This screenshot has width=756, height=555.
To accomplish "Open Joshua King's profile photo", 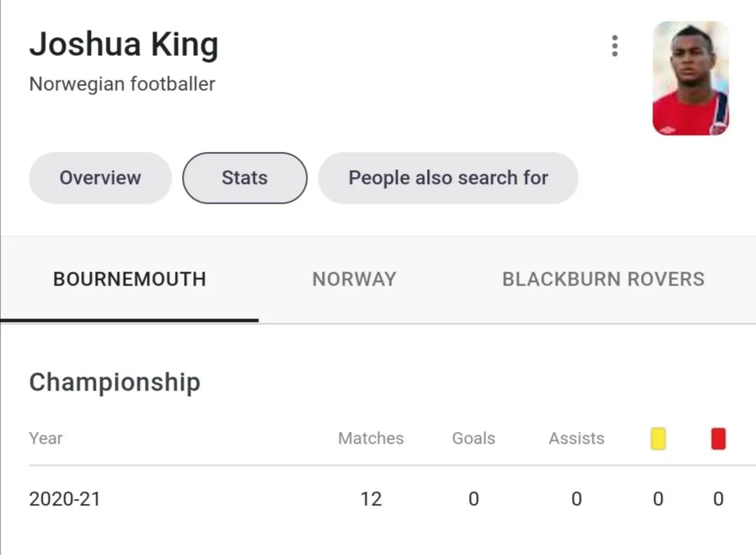I will (x=690, y=78).
